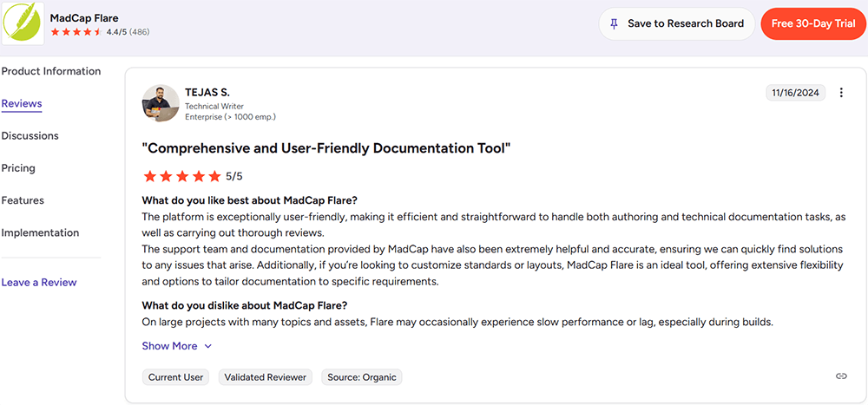Click the review title about Documentation Tool
Image resolution: width=868 pixels, height=405 pixels.
326,148
